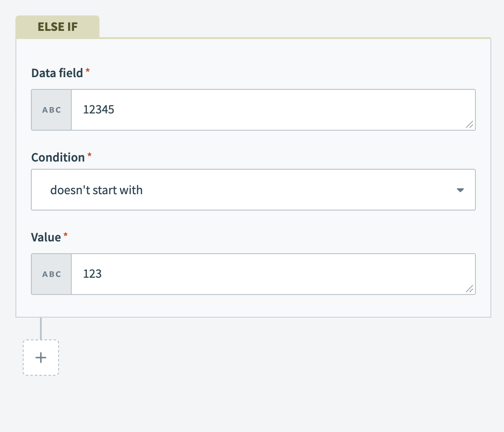Image resolution: width=504 pixels, height=432 pixels.
Task: Click the ABC type icon beside Value field
Action: pyautogui.click(x=51, y=274)
